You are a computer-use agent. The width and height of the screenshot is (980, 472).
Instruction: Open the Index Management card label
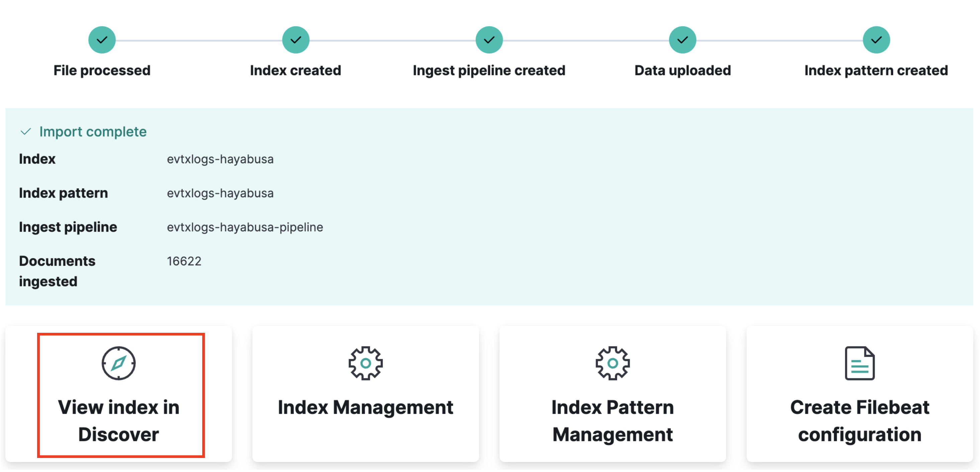pyautogui.click(x=365, y=408)
